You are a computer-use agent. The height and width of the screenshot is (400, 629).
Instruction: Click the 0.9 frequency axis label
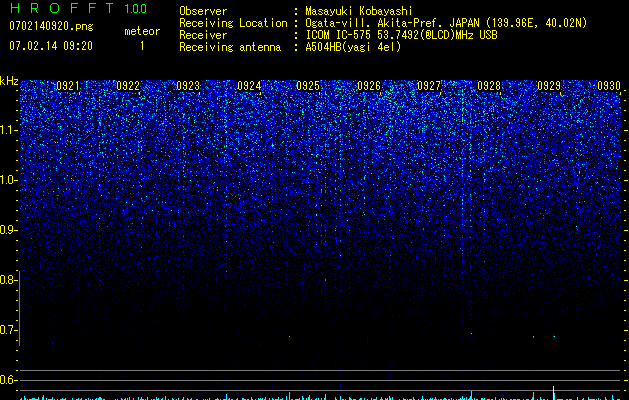point(9,230)
